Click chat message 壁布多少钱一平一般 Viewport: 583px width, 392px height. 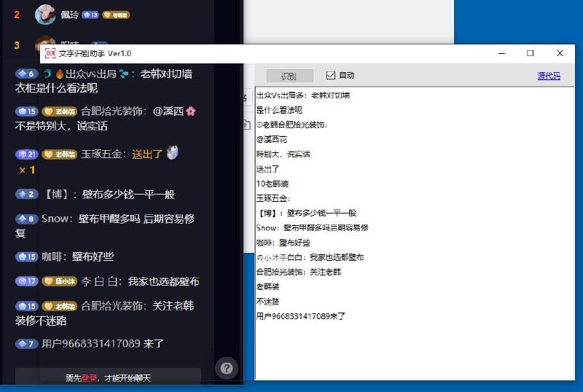128,194
